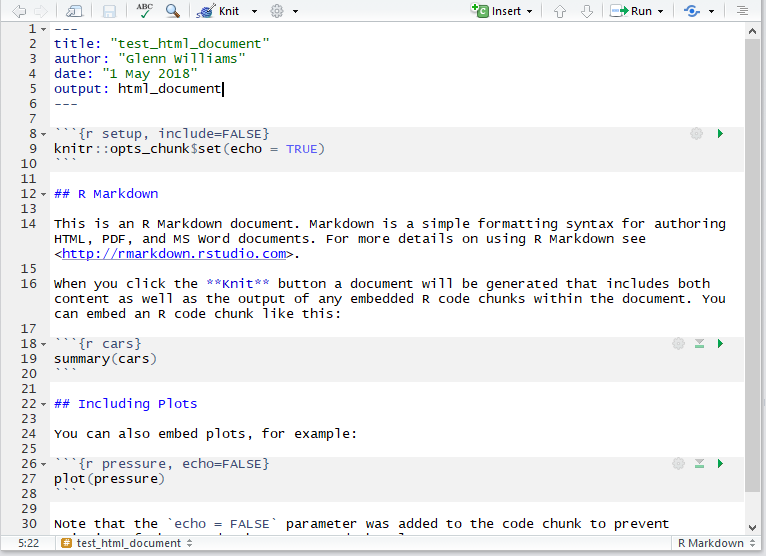Click the **Knit** bold text in paragraph
Screen dimensions: 766x556
pyautogui.click(x=237, y=283)
